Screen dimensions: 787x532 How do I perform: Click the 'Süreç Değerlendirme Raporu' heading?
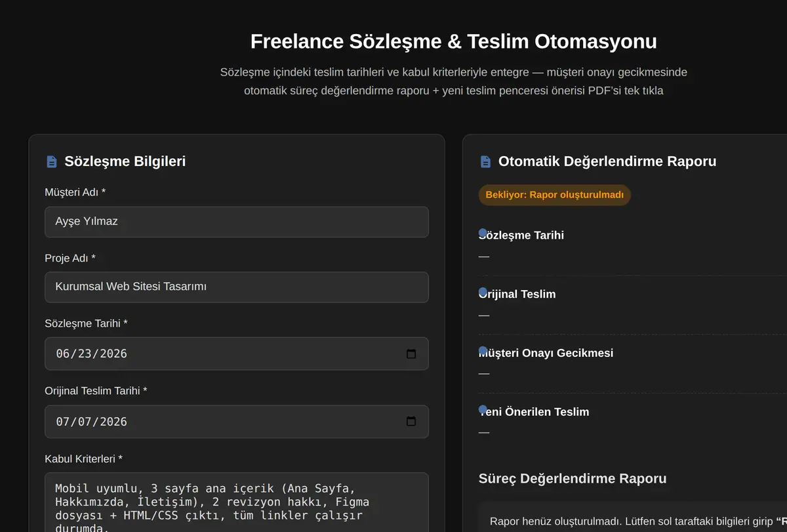[573, 478]
